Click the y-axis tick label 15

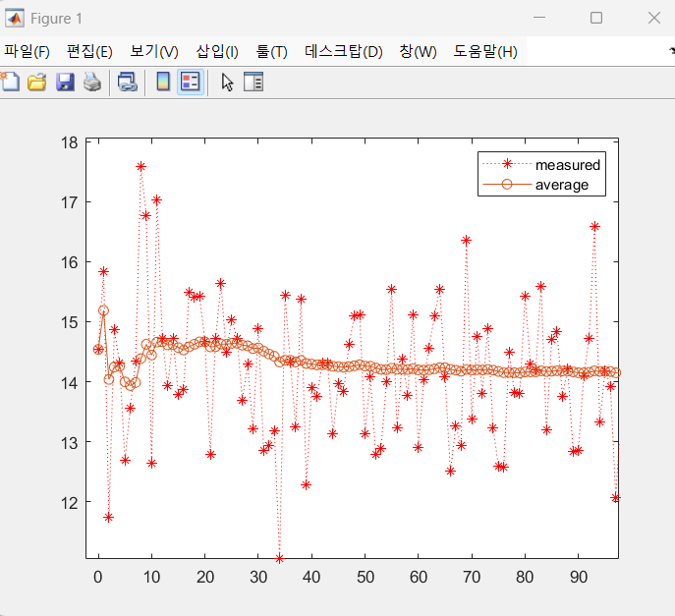(x=70, y=322)
